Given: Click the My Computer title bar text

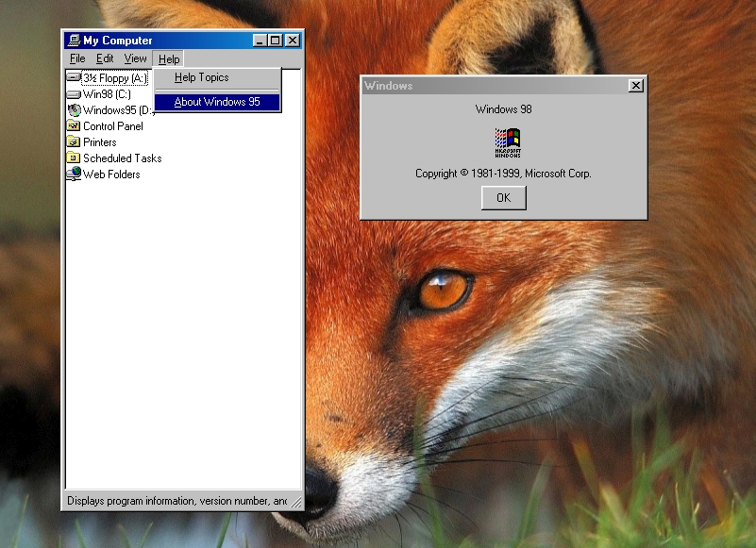Looking at the screenshot, I should [x=118, y=41].
